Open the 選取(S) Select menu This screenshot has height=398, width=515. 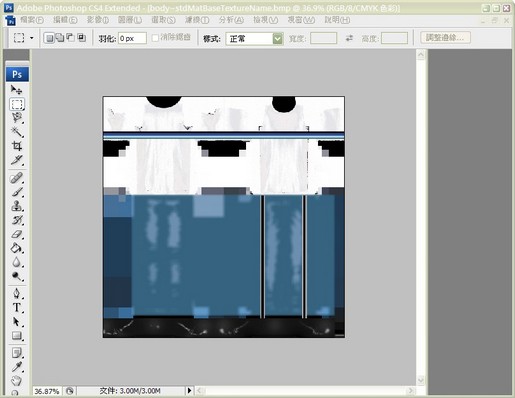pos(163,20)
